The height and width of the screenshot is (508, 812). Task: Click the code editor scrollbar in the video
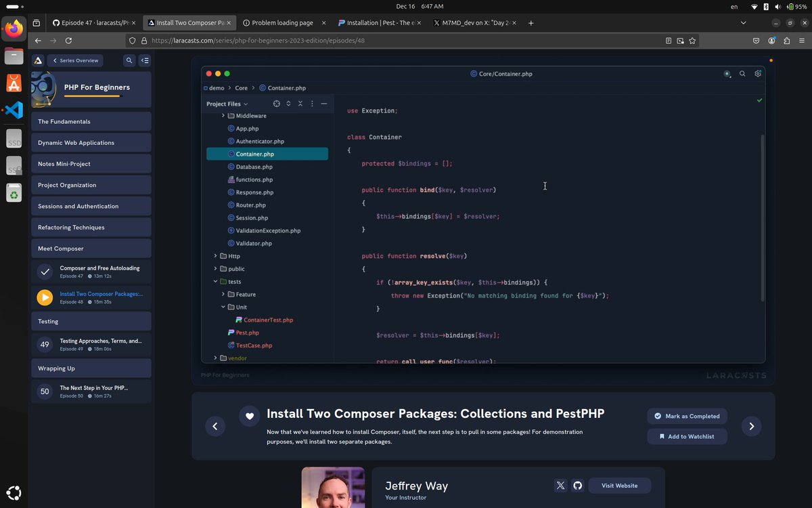click(x=763, y=217)
